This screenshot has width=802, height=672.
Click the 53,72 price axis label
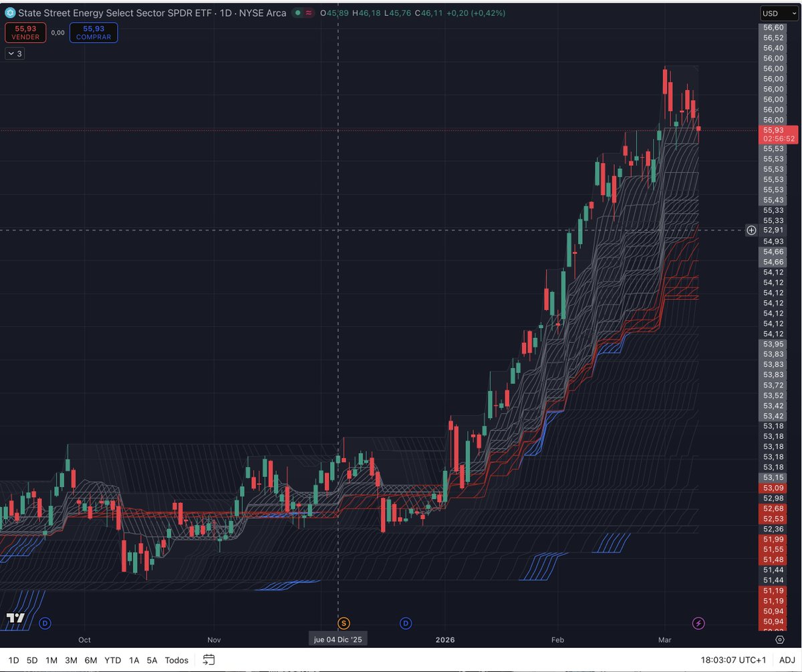773,385
